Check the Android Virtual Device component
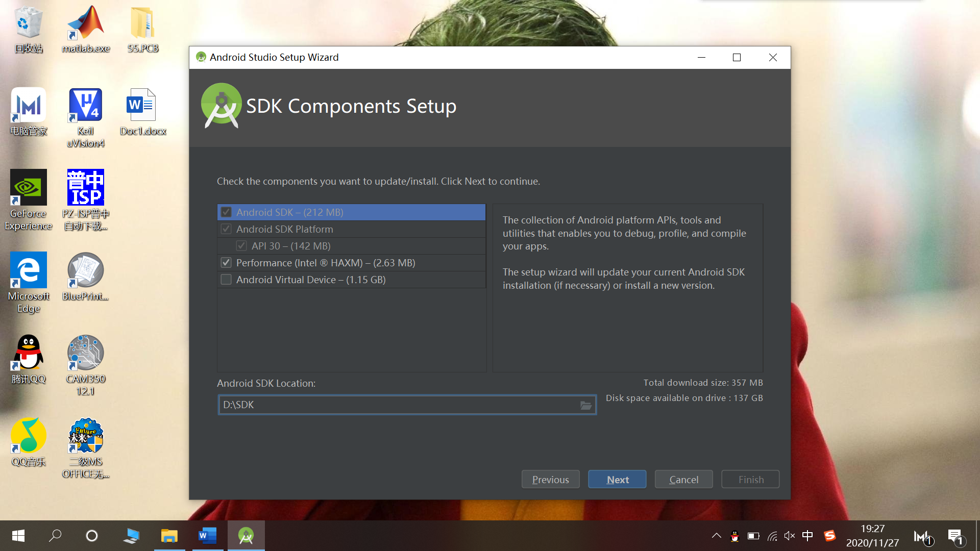The image size is (980, 551). point(226,280)
